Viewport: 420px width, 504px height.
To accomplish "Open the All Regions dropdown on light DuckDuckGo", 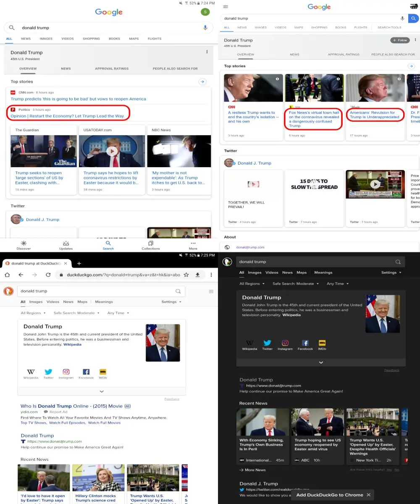I will point(33,313).
